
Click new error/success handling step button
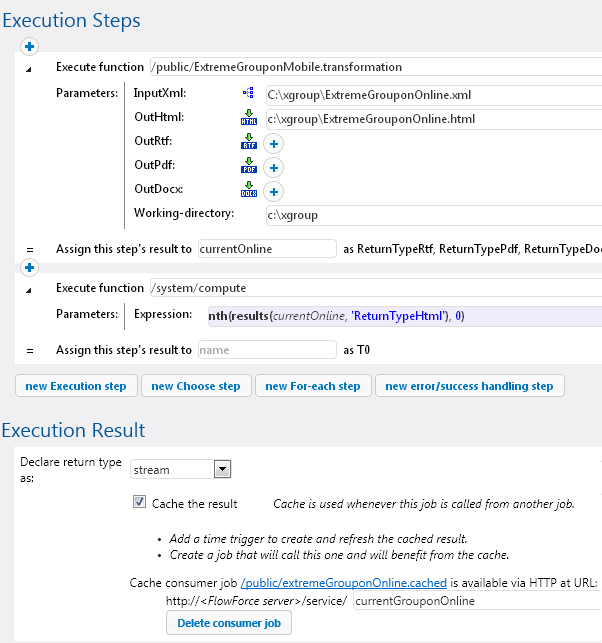pyautogui.click(x=470, y=386)
